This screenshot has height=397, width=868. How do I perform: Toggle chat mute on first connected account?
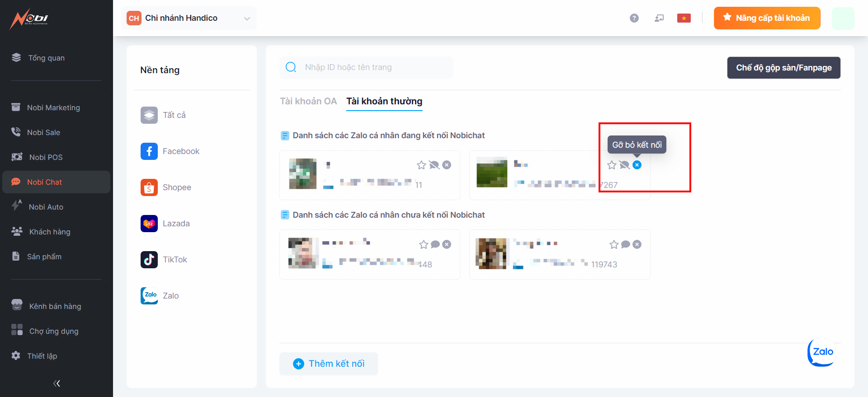pyautogui.click(x=434, y=165)
